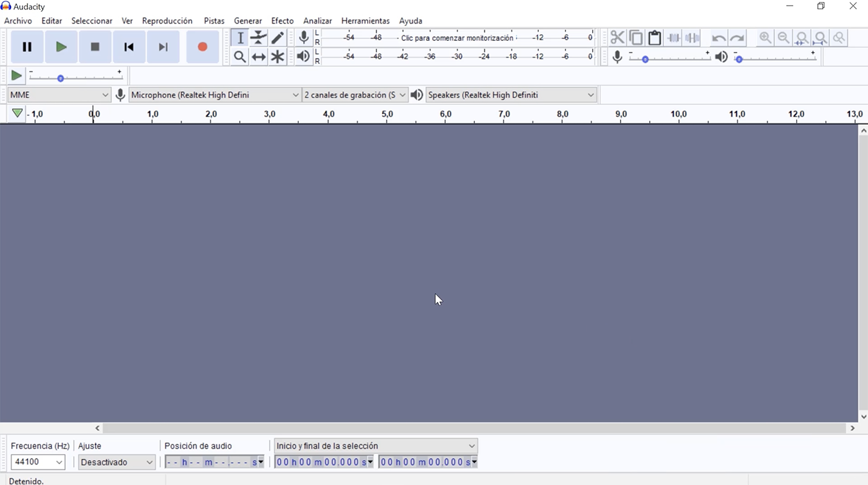
Task: Open the Pistas menu
Action: click(x=214, y=21)
